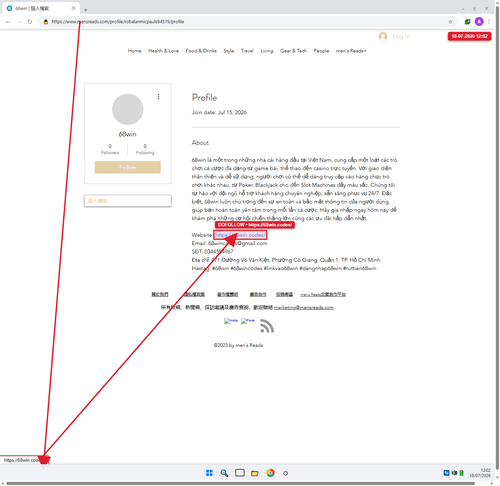
Task: Open a new browser tab
Action: click(x=86, y=10)
